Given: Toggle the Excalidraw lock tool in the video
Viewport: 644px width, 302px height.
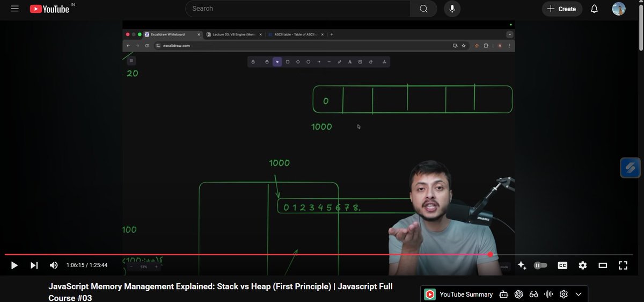Looking at the screenshot, I should pyautogui.click(x=253, y=62).
